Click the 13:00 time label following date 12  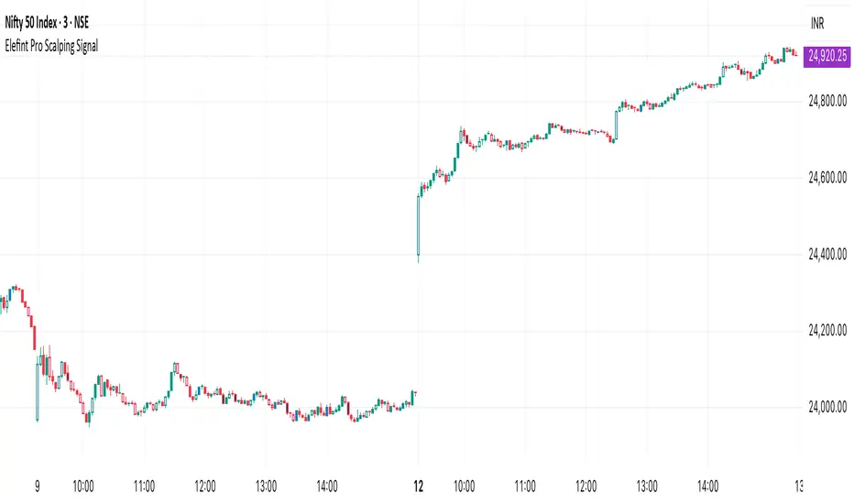pos(647,485)
